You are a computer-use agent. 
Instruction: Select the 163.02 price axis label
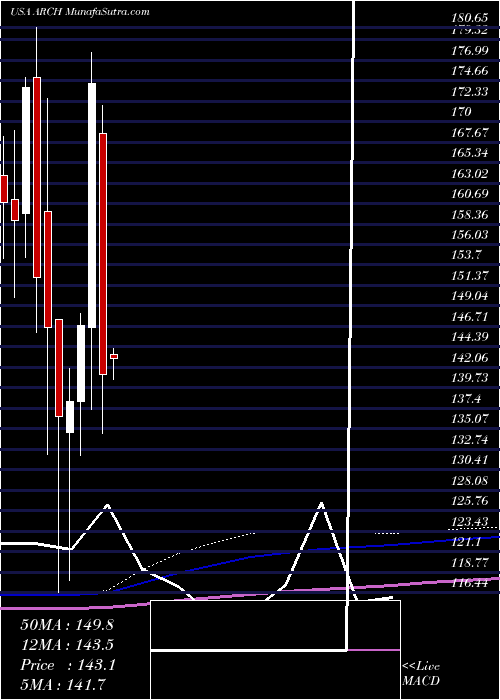[470, 174]
